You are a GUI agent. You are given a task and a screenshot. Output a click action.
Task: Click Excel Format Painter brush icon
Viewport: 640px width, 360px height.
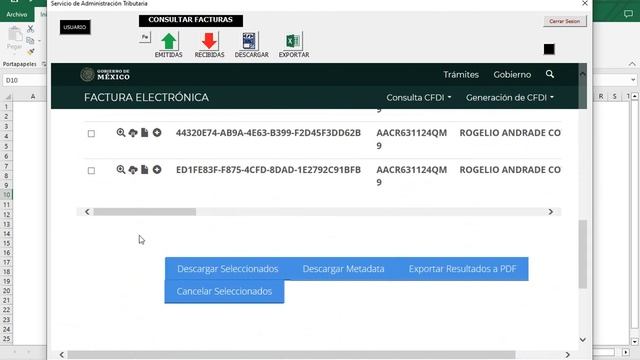[31, 52]
